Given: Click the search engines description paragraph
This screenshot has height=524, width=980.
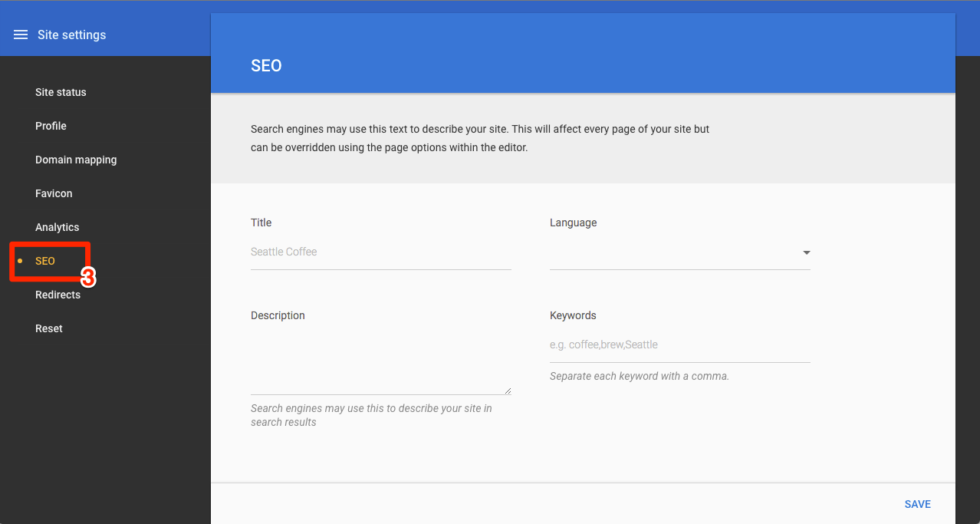Looking at the screenshot, I should pos(480,138).
